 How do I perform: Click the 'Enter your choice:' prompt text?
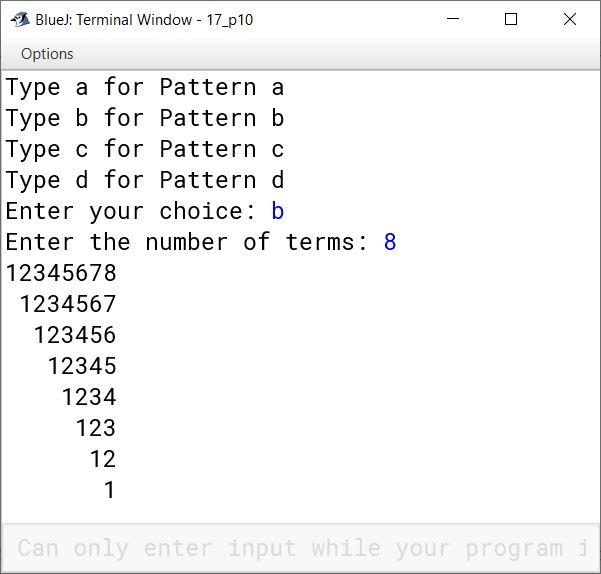[130, 211]
